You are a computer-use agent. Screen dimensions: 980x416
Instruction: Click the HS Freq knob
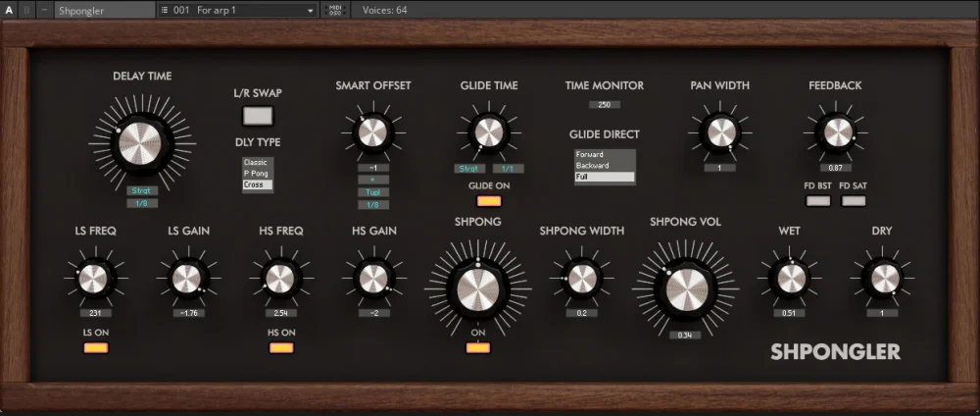click(280, 278)
